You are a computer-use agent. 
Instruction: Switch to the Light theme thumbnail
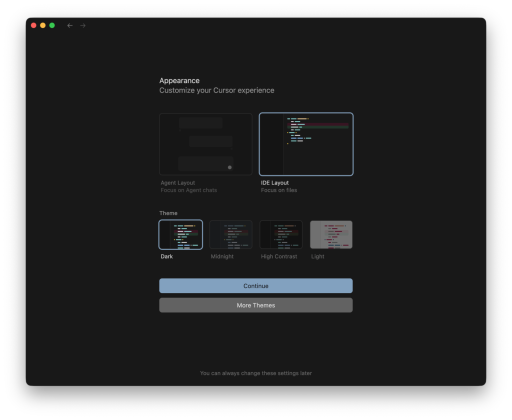[331, 234]
